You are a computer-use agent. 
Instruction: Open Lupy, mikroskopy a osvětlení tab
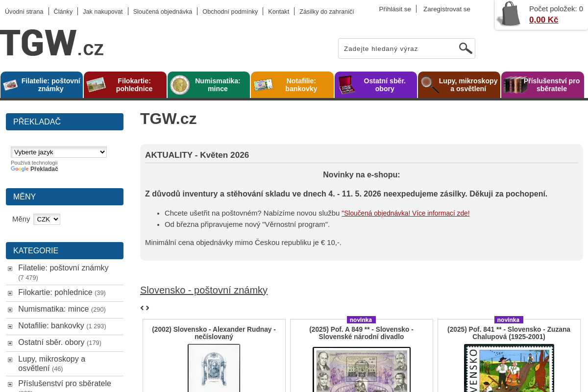click(459, 85)
